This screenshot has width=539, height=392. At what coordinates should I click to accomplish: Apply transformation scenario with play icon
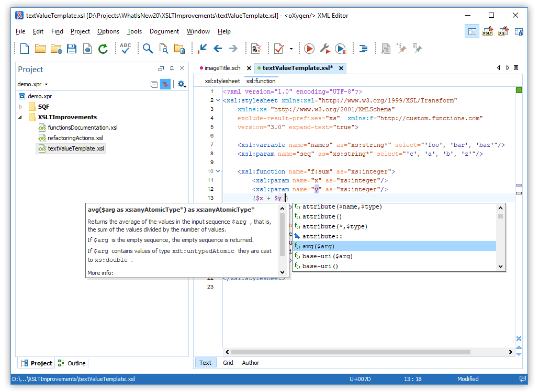(x=309, y=49)
